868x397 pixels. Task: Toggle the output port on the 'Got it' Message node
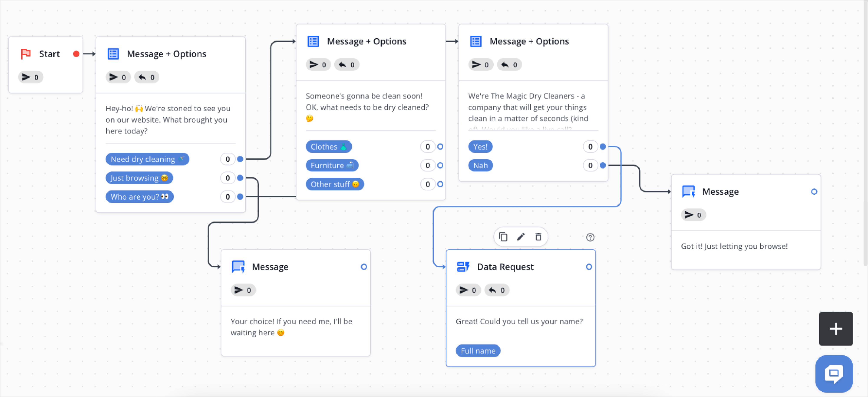[x=814, y=191]
